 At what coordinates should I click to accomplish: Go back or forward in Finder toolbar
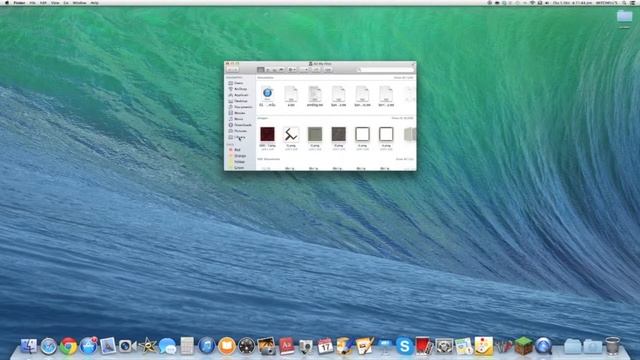point(233,70)
